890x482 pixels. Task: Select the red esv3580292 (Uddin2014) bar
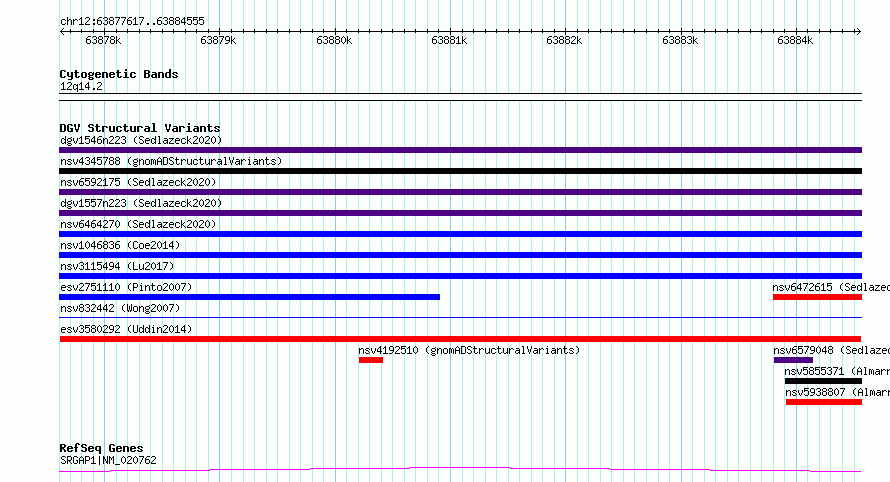pos(460,339)
